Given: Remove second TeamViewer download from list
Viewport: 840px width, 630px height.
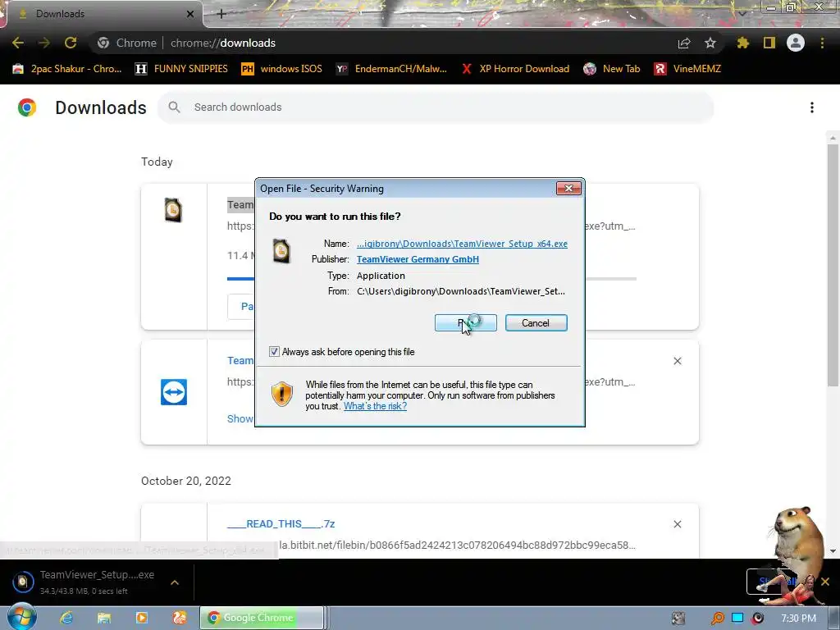Looking at the screenshot, I should [x=677, y=361].
